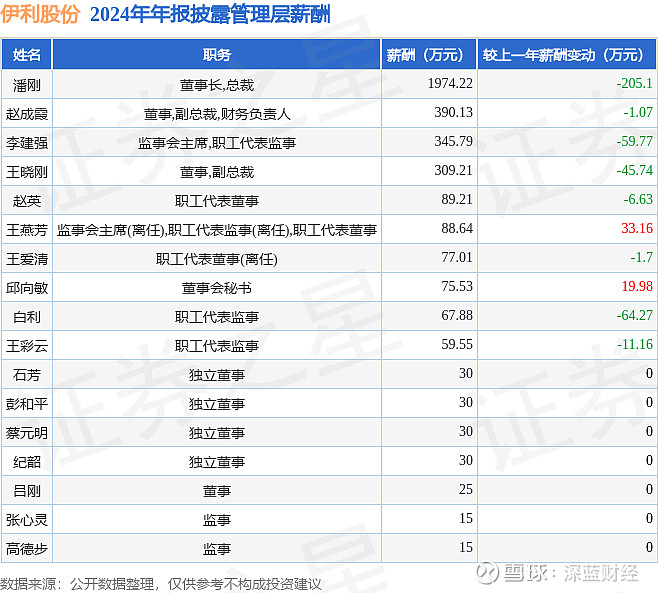Select the name 李建强
658x593 pixels.
click(26, 143)
